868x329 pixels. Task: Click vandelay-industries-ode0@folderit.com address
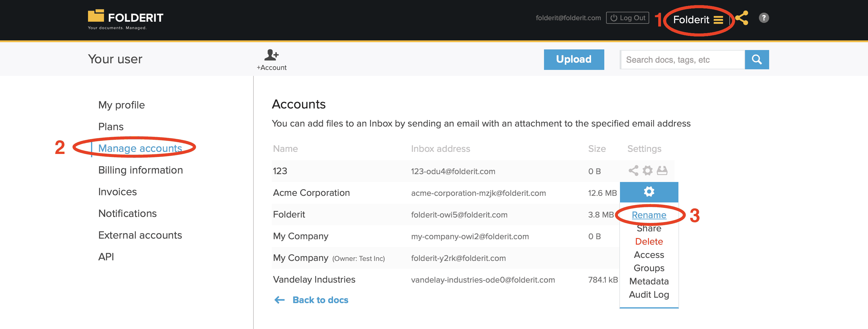[483, 280]
